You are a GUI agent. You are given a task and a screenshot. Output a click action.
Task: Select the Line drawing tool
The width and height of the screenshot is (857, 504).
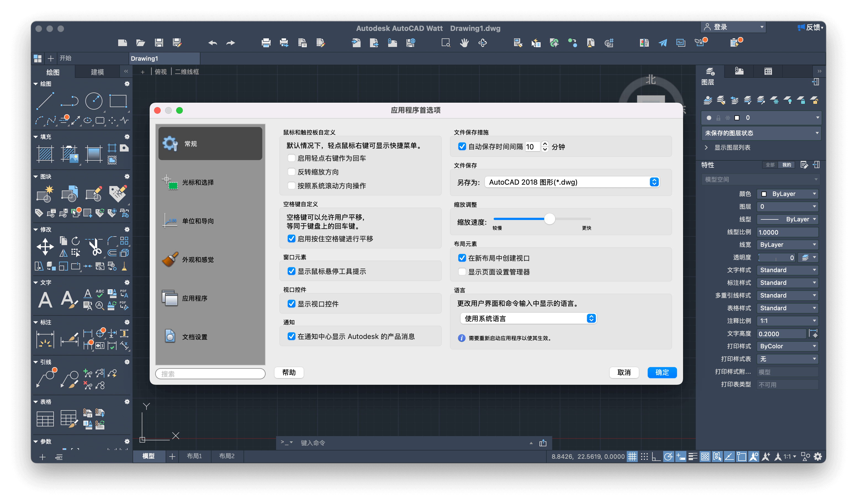coord(45,101)
